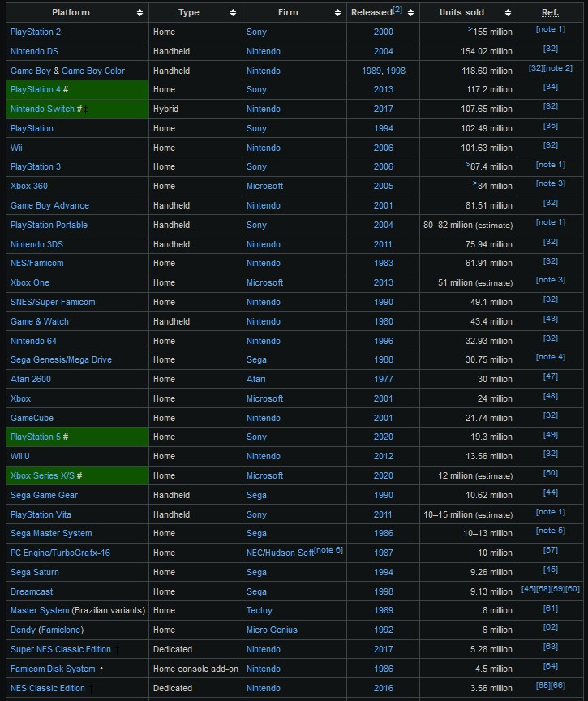588x701 pixels.
Task: Sort table by Platform column arrows
Action: (x=139, y=12)
